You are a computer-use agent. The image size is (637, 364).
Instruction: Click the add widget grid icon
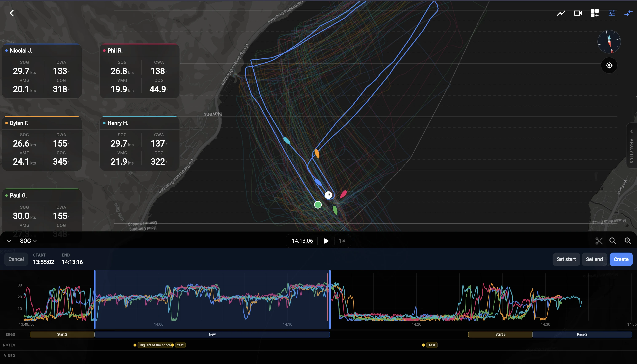pyautogui.click(x=595, y=13)
